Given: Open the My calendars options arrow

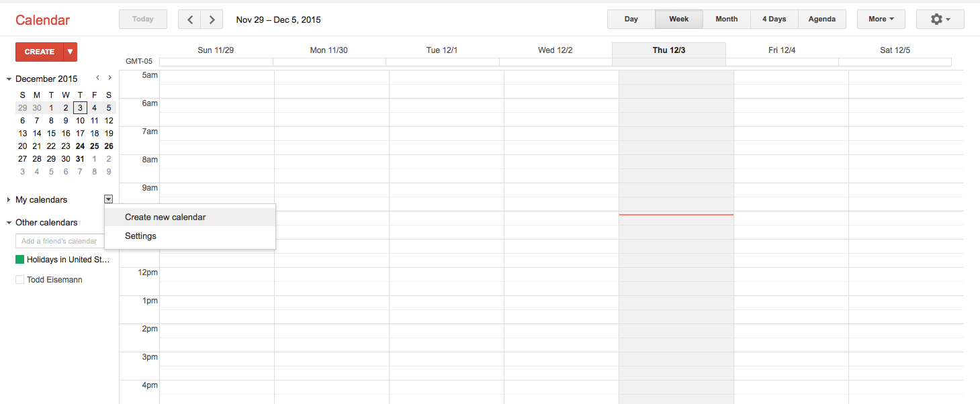Looking at the screenshot, I should click(108, 199).
